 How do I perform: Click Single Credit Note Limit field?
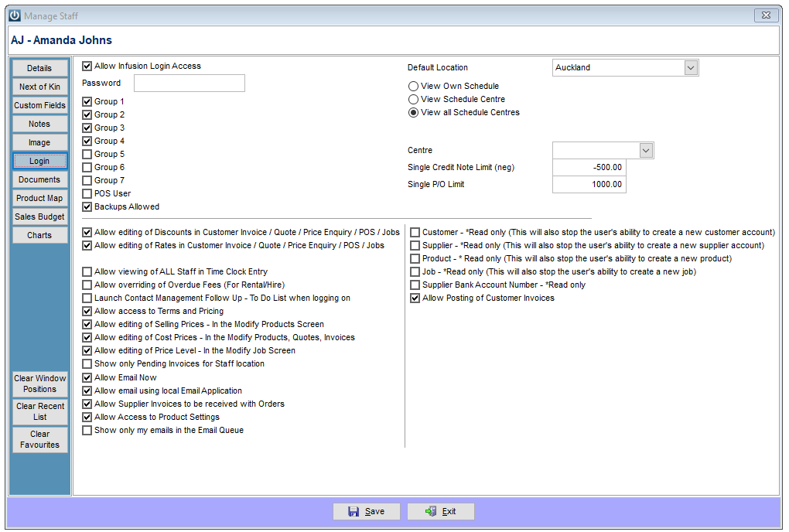[x=589, y=168]
